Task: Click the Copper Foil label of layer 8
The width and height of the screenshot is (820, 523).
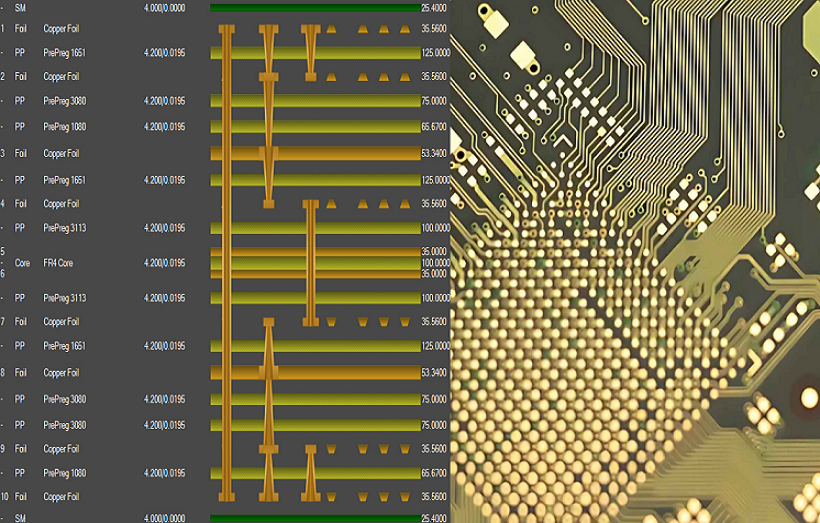Action: [x=61, y=373]
